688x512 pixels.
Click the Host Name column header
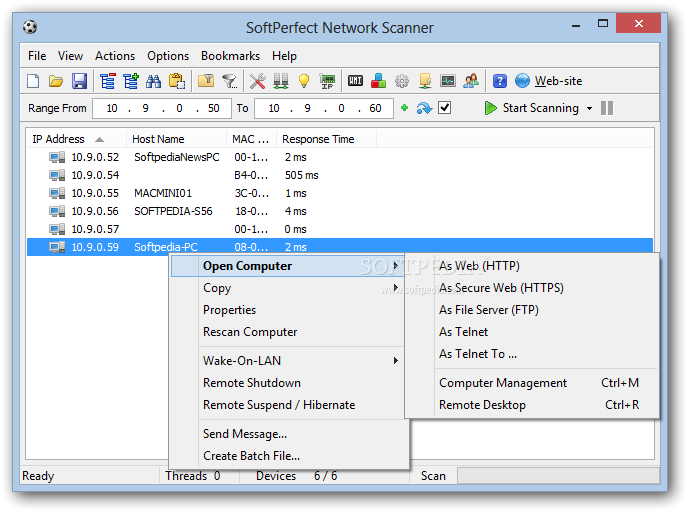pyautogui.click(x=176, y=139)
